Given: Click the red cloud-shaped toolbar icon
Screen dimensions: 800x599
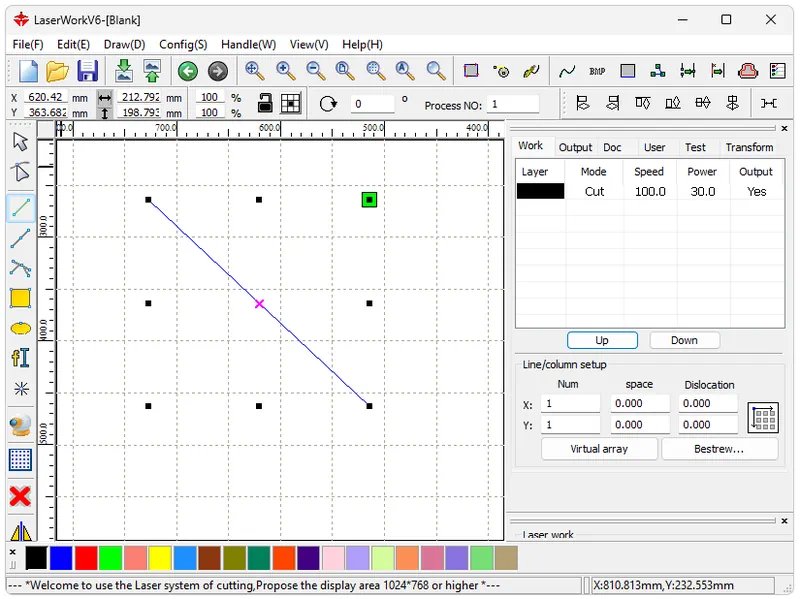Looking at the screenshot, I should coord(747,71).
